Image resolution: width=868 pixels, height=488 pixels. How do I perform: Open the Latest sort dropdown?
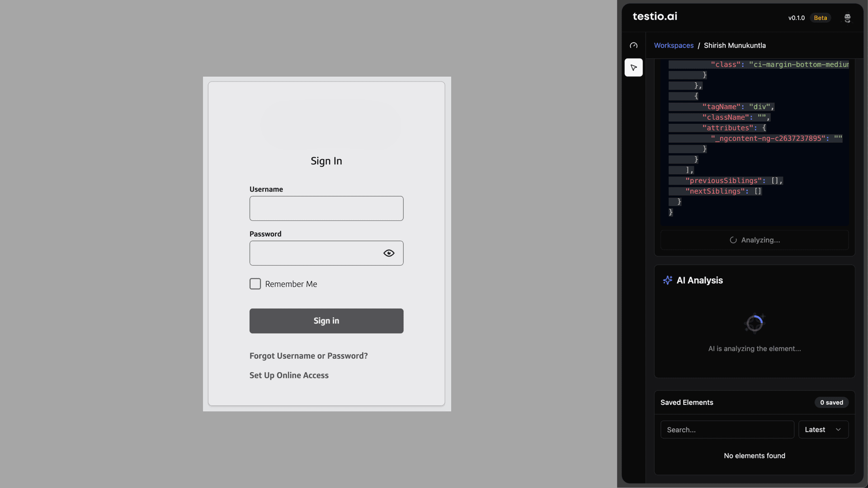(x=823, y=430)
